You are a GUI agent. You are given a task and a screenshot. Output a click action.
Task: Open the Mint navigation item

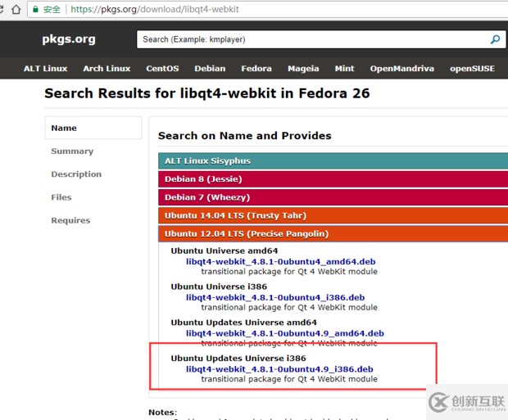(x=344, y=69)
